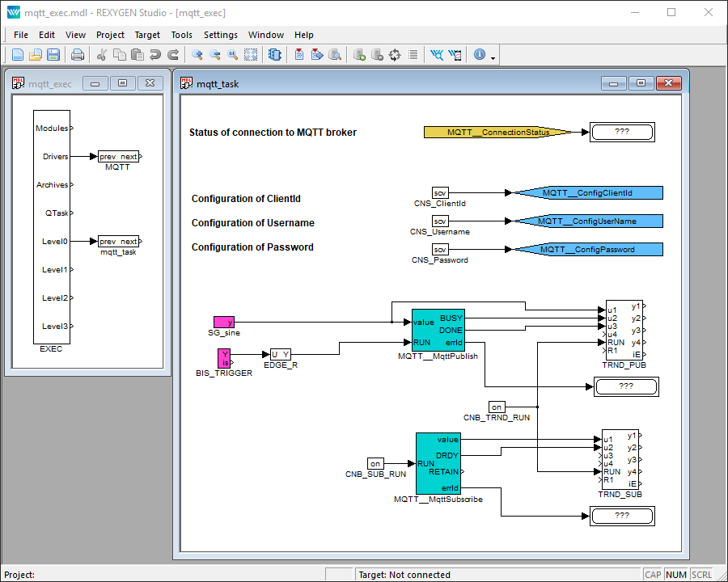
Task: Click the Configuration of Password label
Action: (x=252, y=247)
